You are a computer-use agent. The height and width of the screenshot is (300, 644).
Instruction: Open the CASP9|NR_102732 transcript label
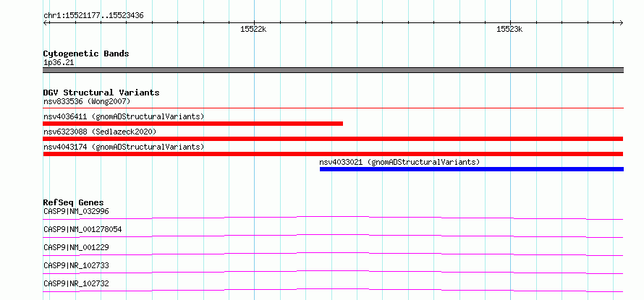click(76, 283)
